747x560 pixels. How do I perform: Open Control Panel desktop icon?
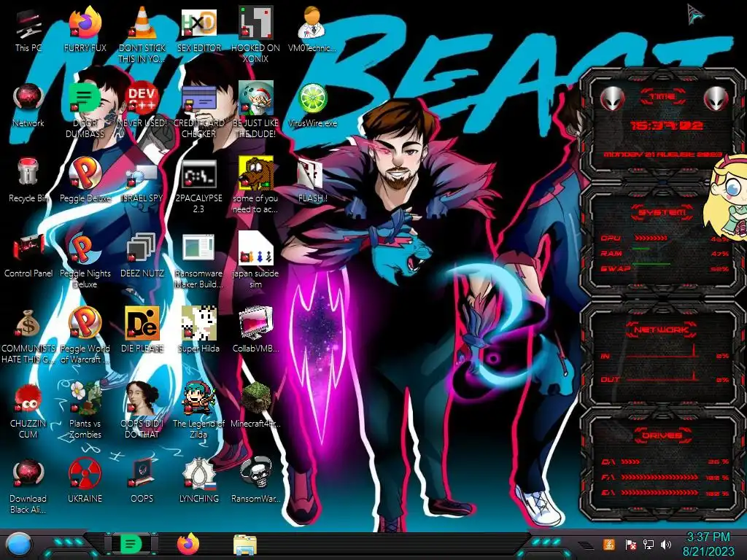(28, 256)
